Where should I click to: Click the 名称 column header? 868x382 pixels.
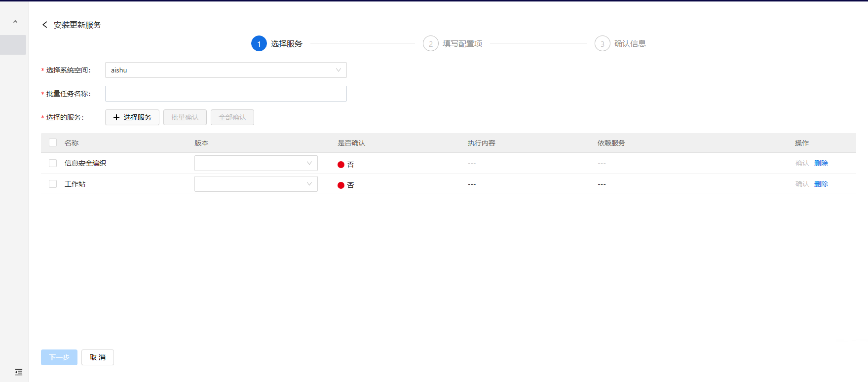72,143
